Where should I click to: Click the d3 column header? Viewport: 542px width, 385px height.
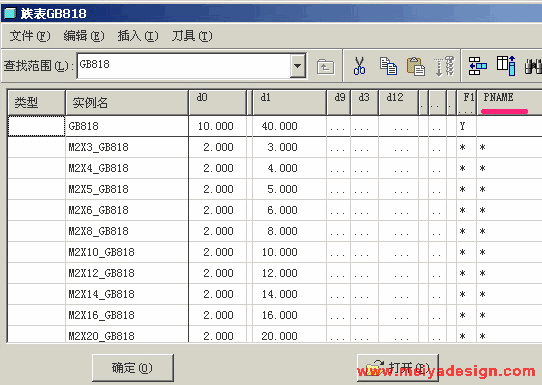click(x=364, y=103)
